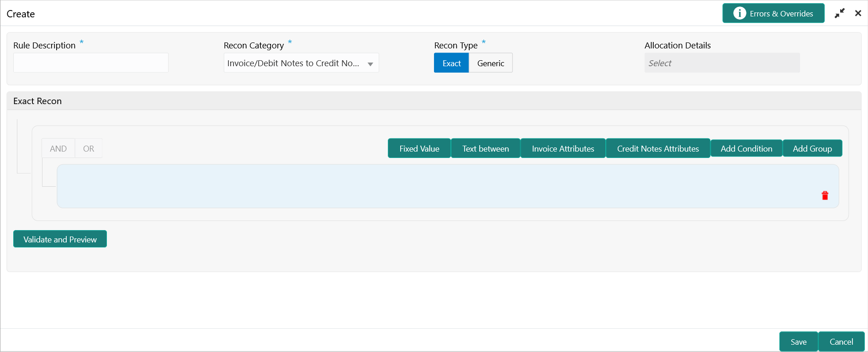This screenshot has width=868, height=352.
Task: Click the Create dialog title
Action: click(x=21, y=14)
